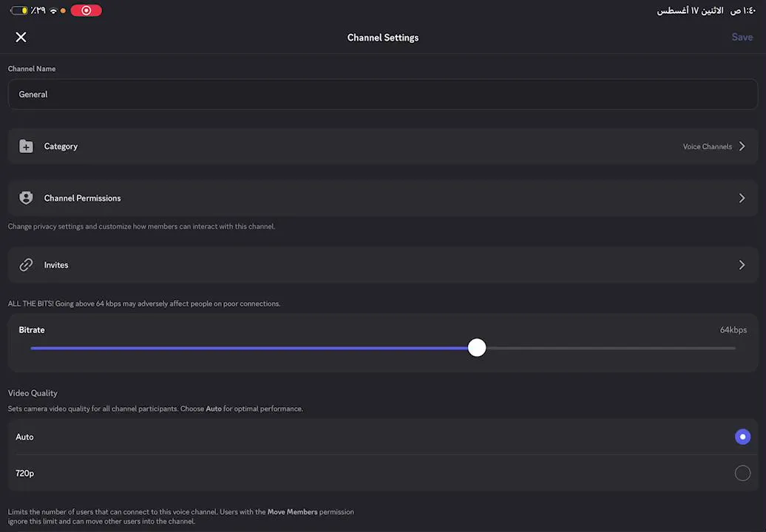Click the Invites link icon
This screenshot has height=532, width=766.
(27, 265)
